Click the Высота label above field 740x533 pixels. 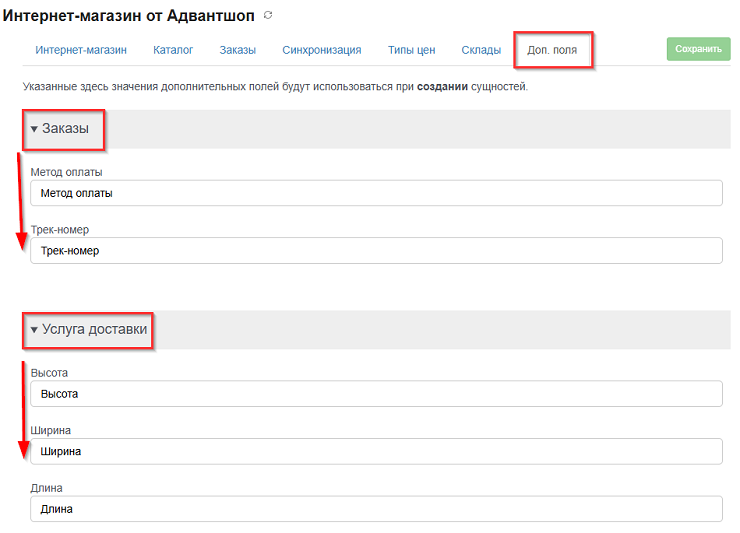[49, 373]
